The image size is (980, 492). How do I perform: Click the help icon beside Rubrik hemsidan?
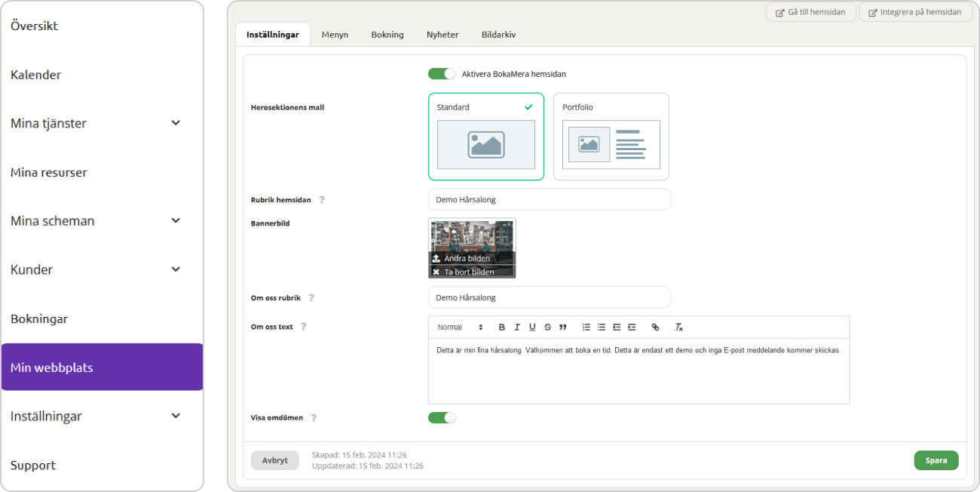pos(322,200)
